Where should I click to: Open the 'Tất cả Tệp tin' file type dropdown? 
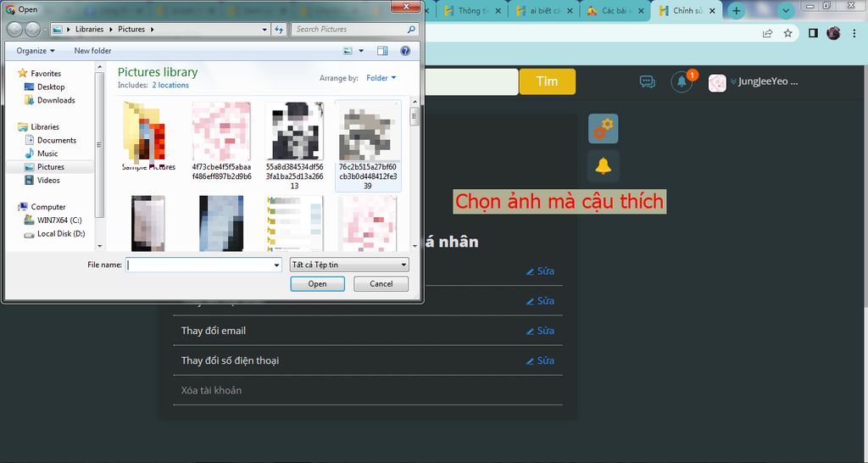pos(349,265)
